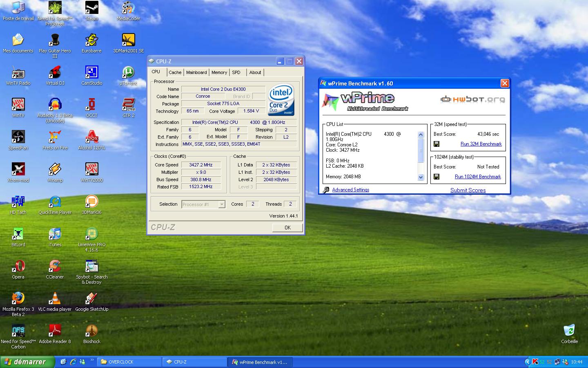This screenshot has width=588, height=368.
Task: Open Spybot Search & Destroy icon
Action: click(91, 272)
